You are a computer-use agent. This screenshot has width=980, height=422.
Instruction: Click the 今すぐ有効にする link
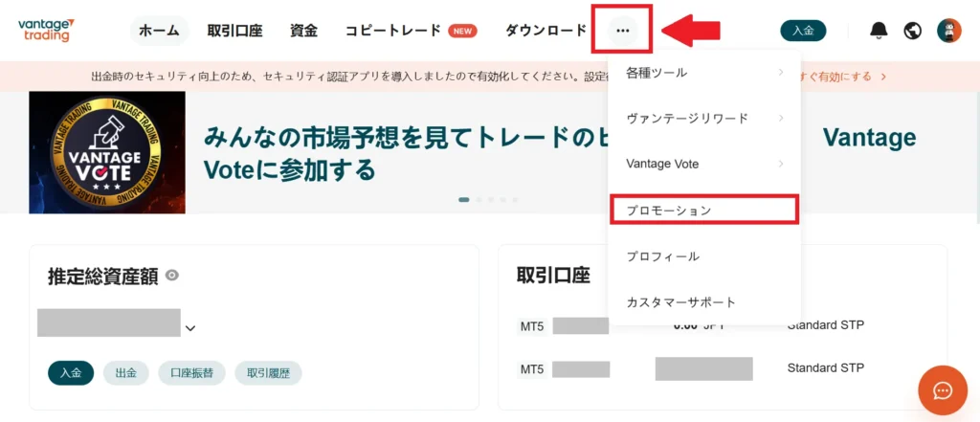tap(842, 77)
